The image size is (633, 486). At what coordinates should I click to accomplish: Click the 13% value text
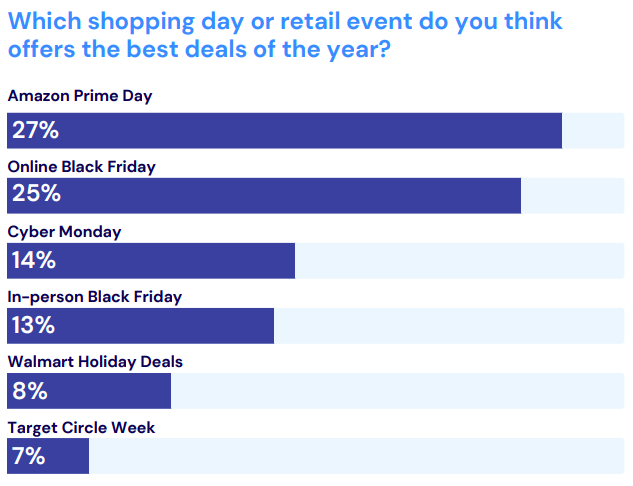tap(33, 326)
